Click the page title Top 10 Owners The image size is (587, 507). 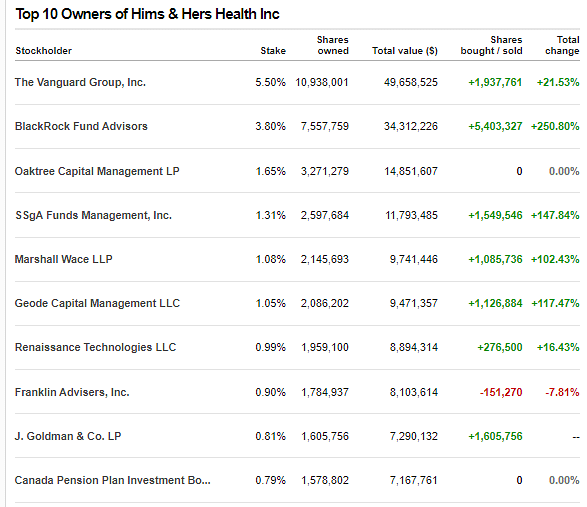pos(147,14)
